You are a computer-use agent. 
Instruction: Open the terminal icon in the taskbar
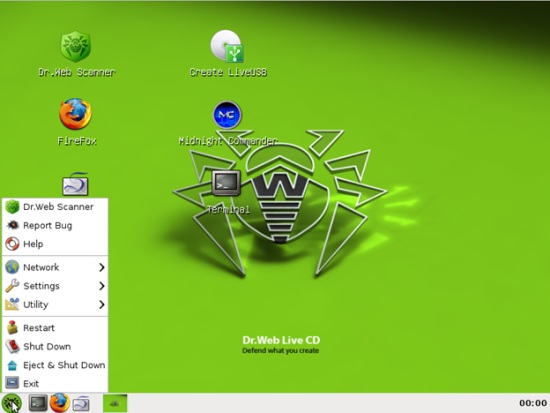click(38, 403)
